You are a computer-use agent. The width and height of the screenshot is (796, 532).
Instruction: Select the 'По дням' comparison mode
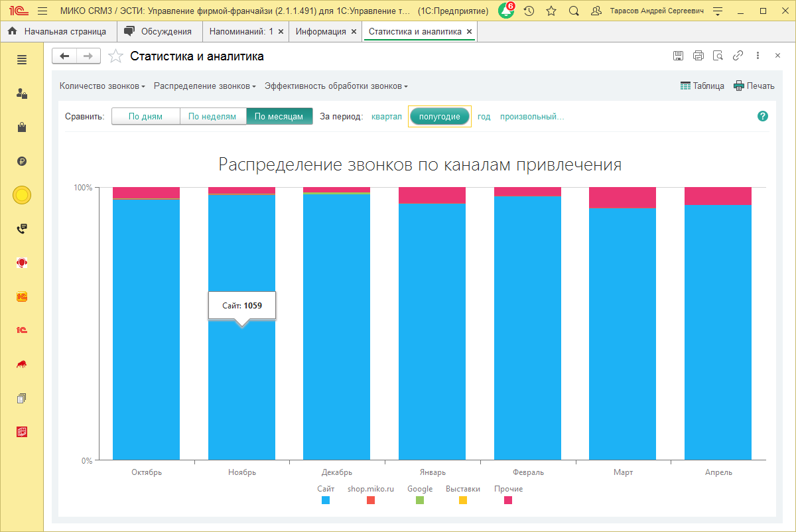pos(145,117)
